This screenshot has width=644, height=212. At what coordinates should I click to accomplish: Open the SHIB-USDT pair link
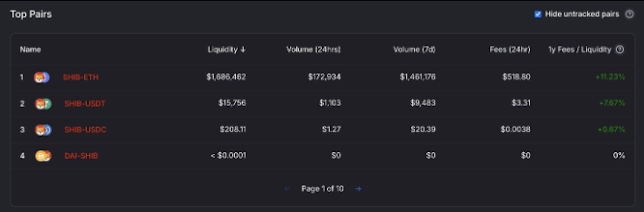[85, 104]
